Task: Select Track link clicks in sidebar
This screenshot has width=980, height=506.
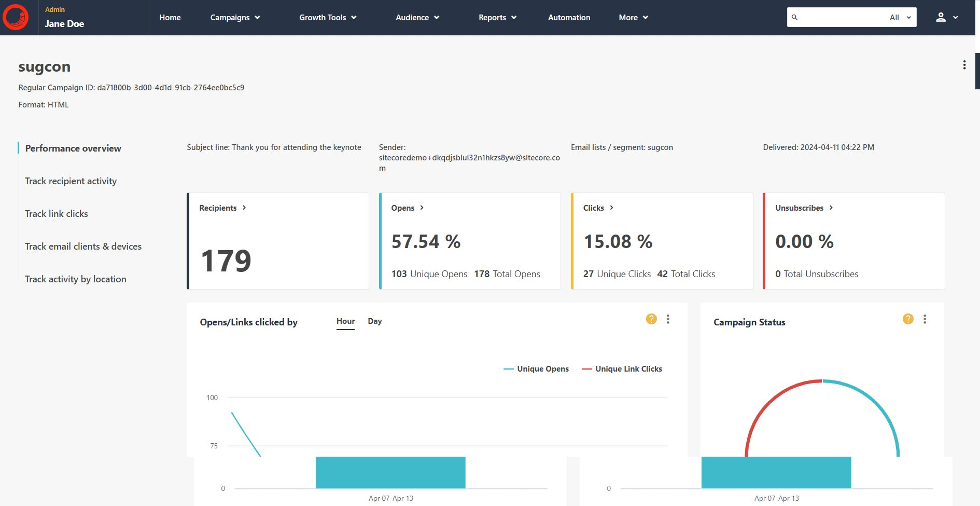Action: coord(57,214)
